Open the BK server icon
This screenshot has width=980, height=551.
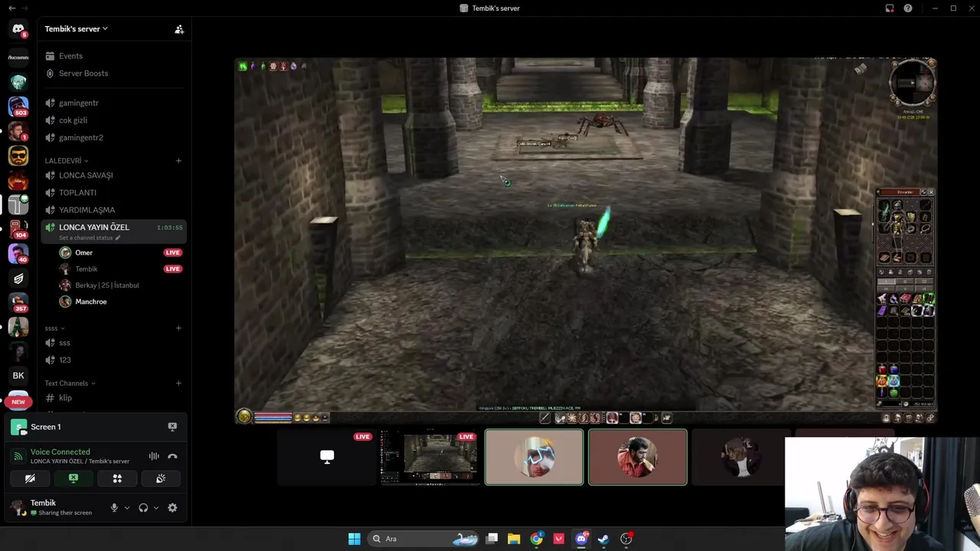18,376
